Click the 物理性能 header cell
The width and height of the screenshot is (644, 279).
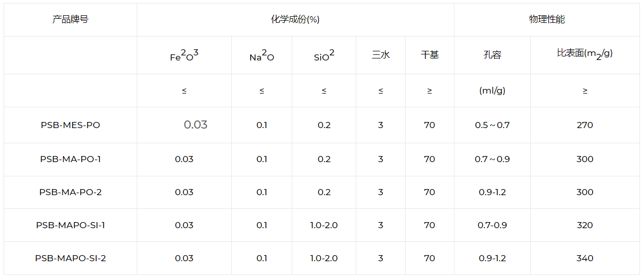point(546,20)
